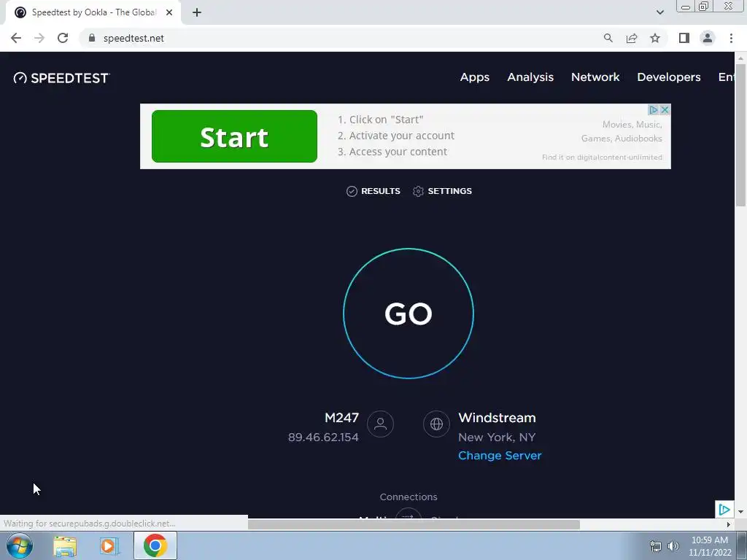
Task: Click the bottom-right AdChoices icon
Action: [x=724, y=510]
